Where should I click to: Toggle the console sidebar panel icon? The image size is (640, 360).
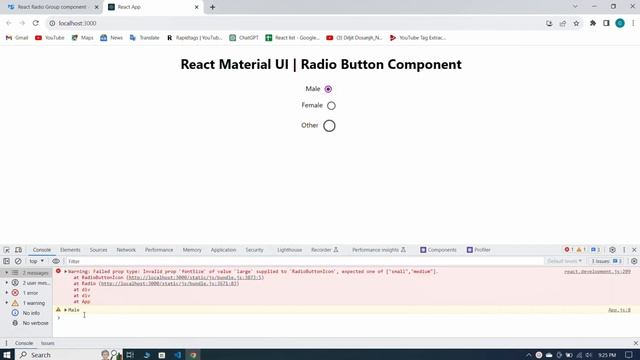[x=7, y=261]
